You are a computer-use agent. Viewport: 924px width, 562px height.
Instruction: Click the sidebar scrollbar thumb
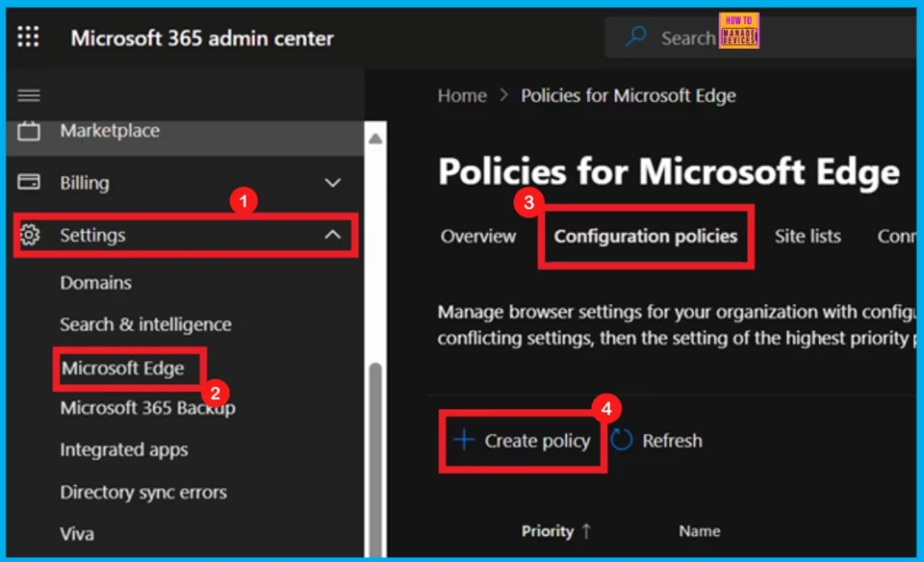pyautogui.click(x=375, y=459)
